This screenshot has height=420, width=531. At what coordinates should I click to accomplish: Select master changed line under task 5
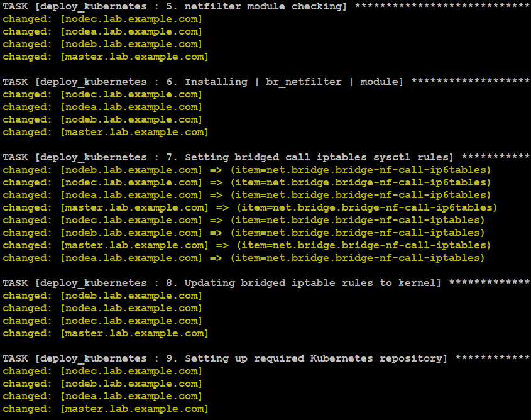106,57
